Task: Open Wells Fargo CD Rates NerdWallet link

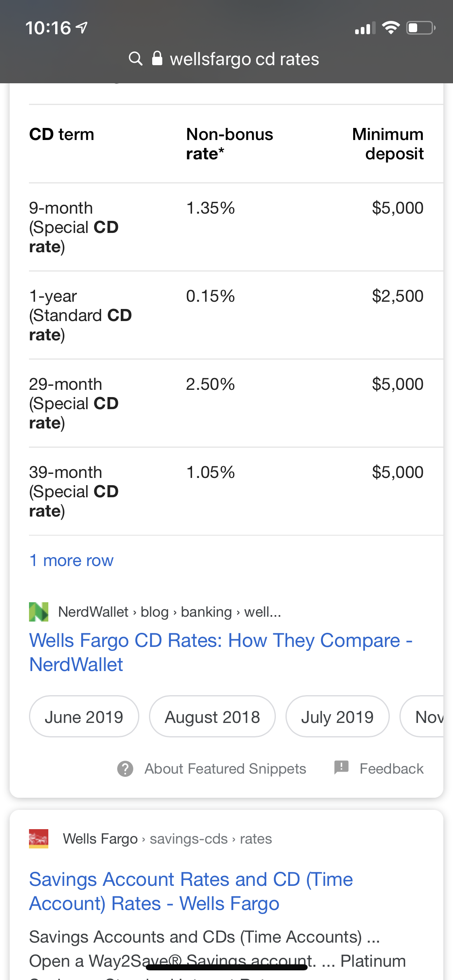Action: click(x=221, y=652)
